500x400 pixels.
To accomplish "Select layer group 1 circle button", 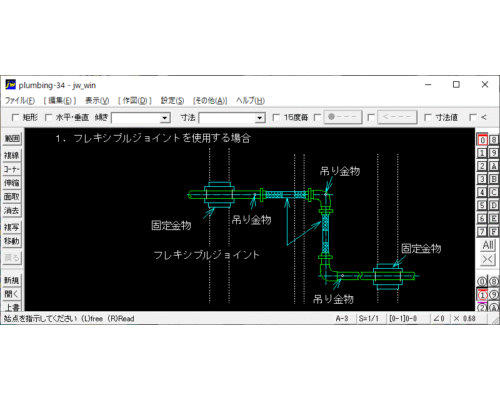I will tap(482, 295).
